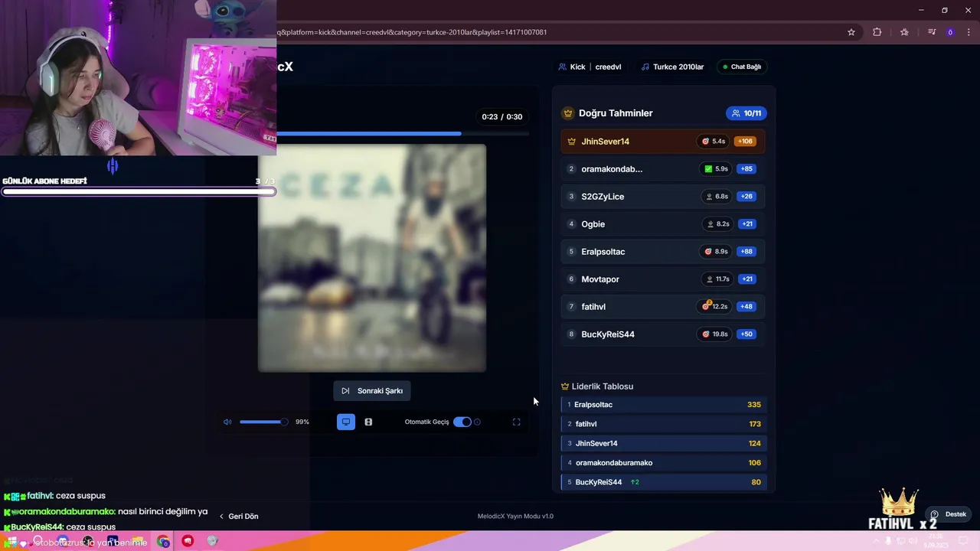Mute the volume speaker icon
The image size is (980, 551).
[x=227, y=422]
